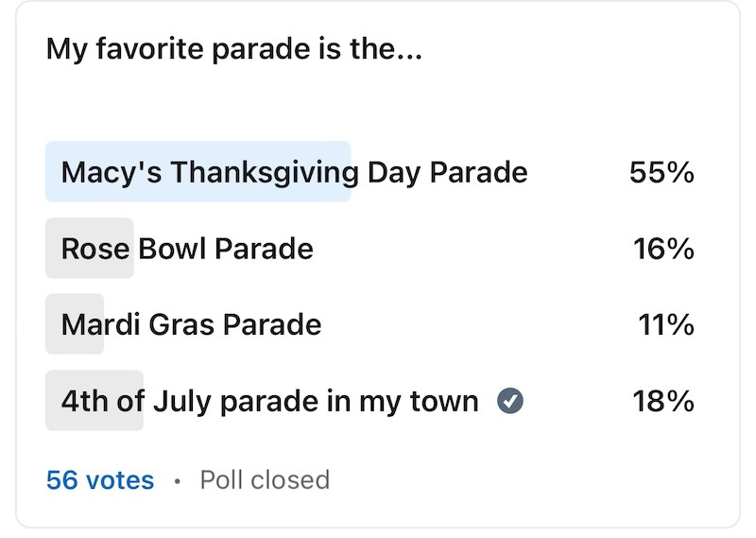756x538 pixels.
Task: Click the 16% result percentage
Action: [663, 249]
